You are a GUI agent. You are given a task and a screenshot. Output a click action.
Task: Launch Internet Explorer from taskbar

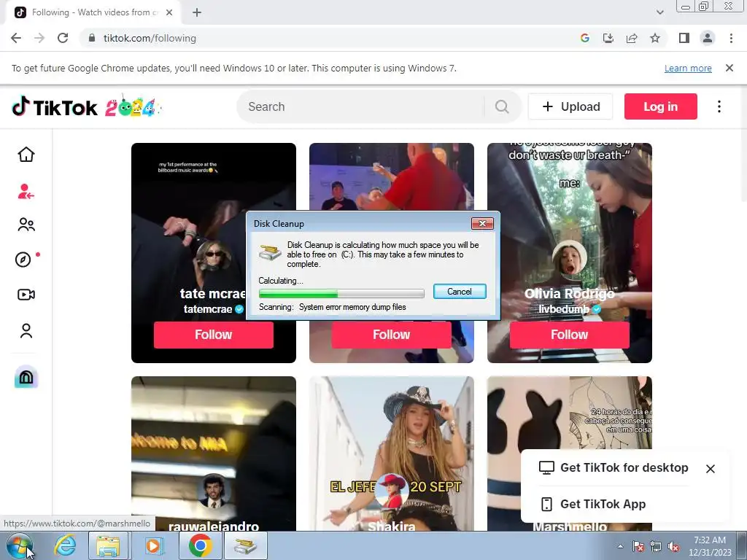click(64, 545)
